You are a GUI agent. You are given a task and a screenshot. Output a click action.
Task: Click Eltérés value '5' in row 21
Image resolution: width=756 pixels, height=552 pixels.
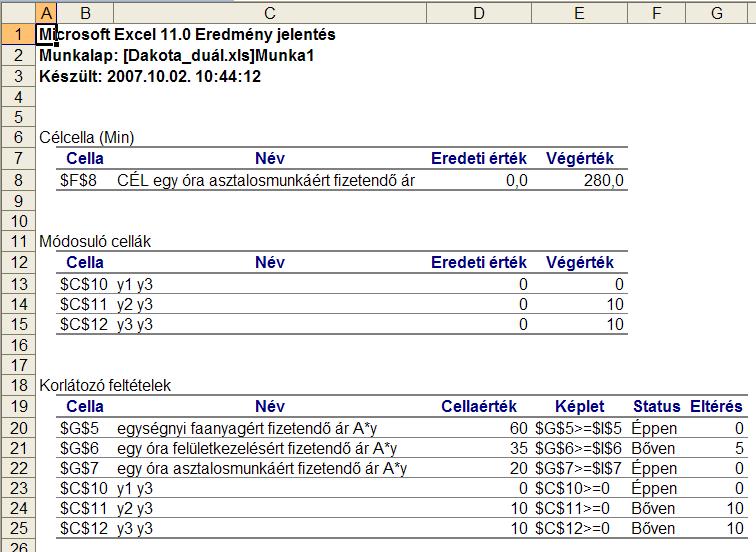click(x=739, y=449)
